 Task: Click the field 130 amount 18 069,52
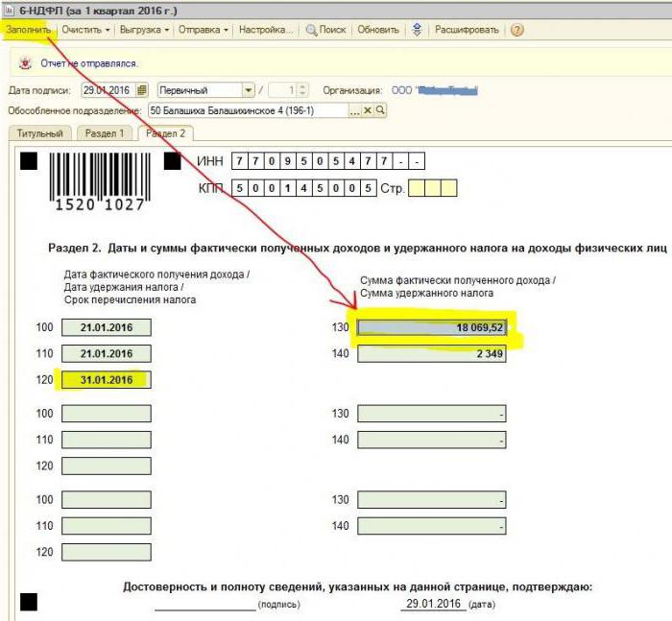point(432,327)
